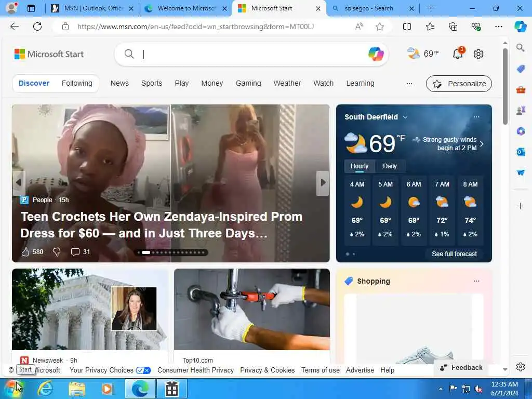Show hidden system tray icons
The width and height of the screenshot is (532, 399).
[x=441, y=389]
